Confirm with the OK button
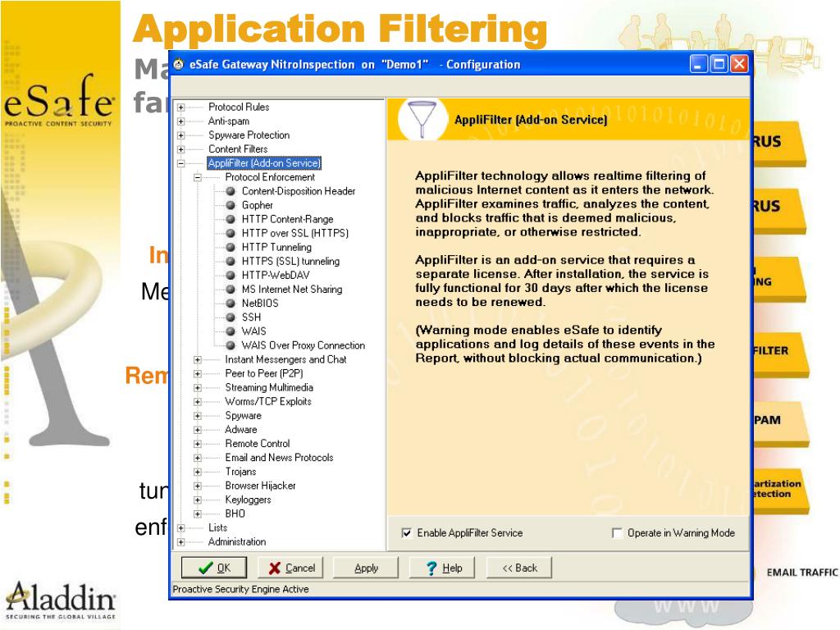 click(214, 568)
